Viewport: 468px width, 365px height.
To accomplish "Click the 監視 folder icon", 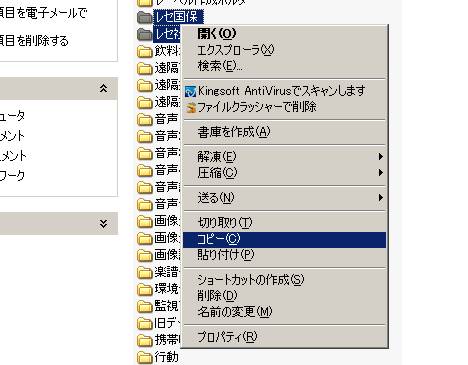I will 145,306.
